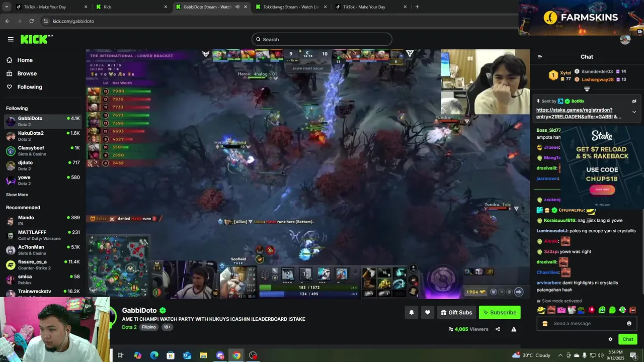Open the gift icon in message box

[545, 323]
